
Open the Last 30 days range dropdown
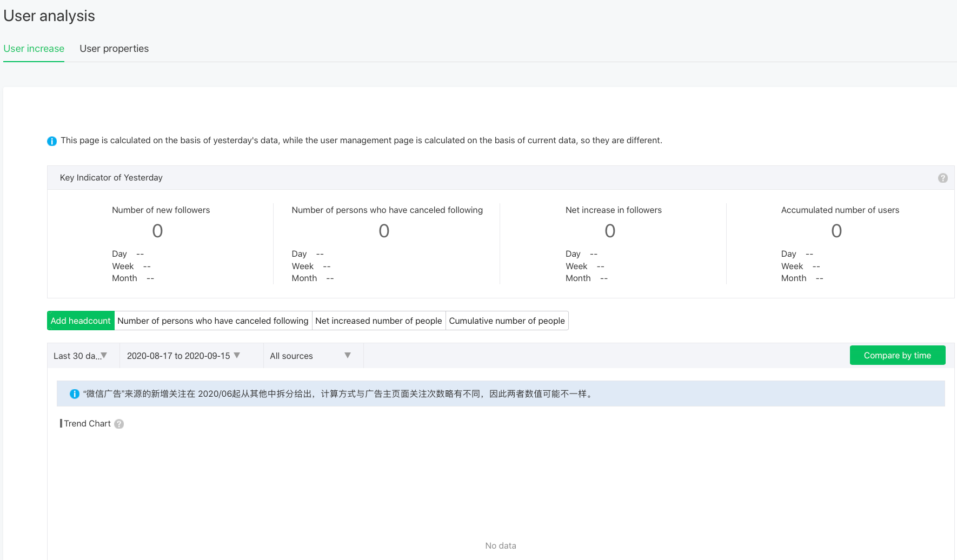81,356
